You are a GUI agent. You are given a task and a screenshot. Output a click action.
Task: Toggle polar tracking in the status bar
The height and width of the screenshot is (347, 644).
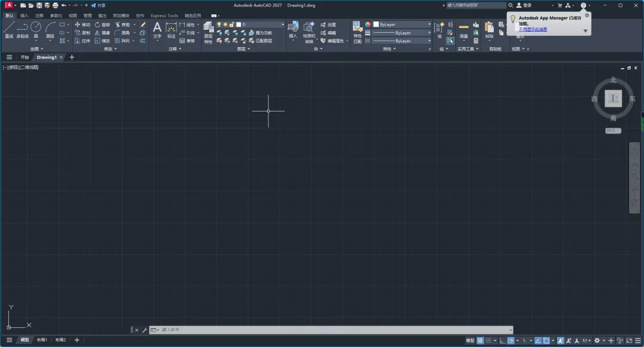point(510,340)
